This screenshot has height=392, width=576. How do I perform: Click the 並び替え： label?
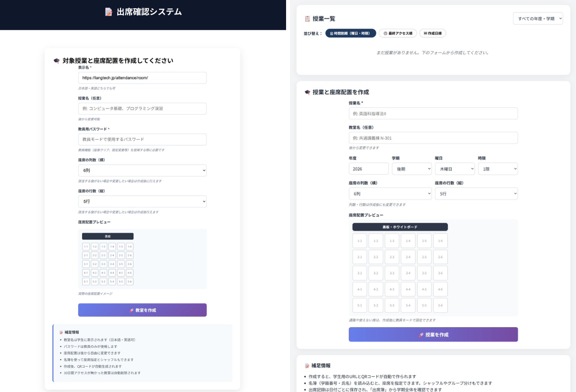(312, 34)
